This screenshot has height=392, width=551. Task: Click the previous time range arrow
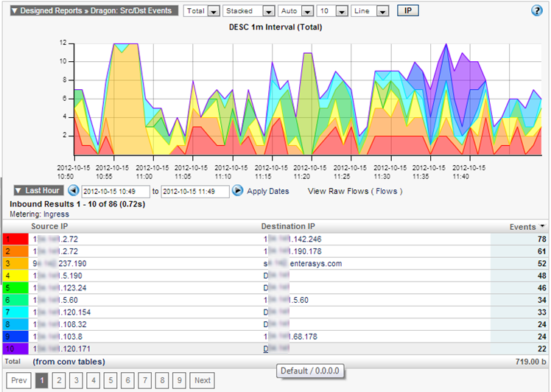pyautogui.click(x=73, y=191)
